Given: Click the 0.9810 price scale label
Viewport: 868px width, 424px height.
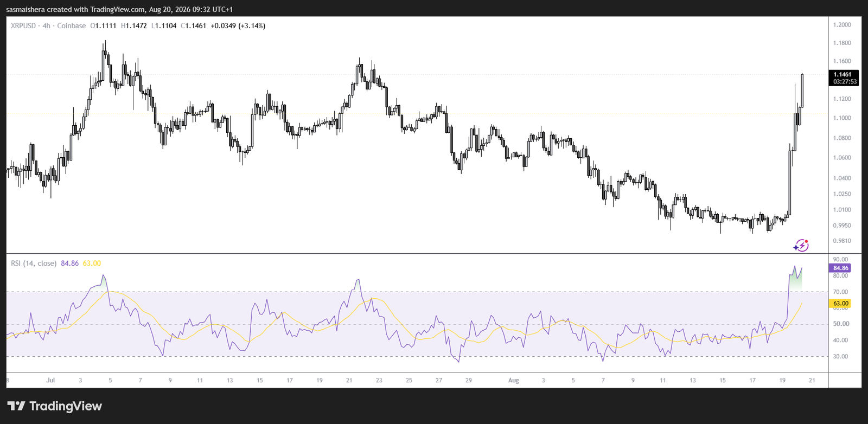Looking at the screenshot, I should click(x=842, y=241).
